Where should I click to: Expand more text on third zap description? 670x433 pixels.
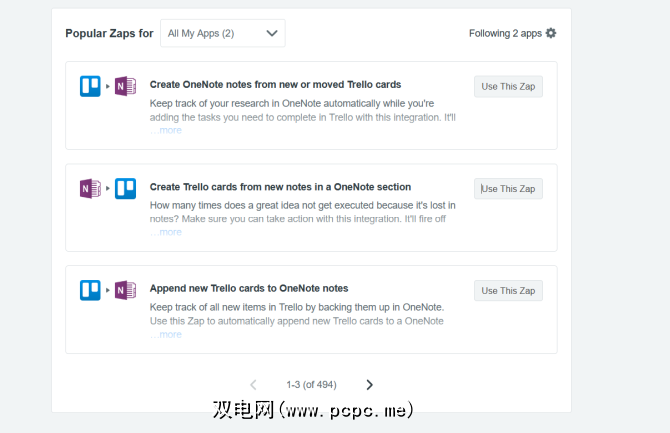(169, 334)
